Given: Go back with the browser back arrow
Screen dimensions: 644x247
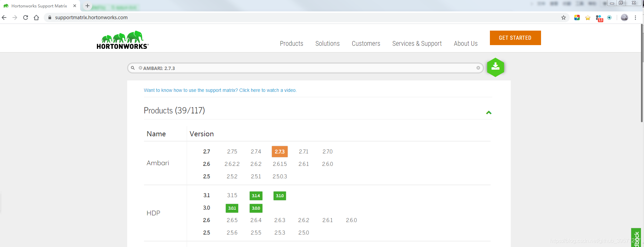Looking at the screenshot, I should [x=4, y=17].
